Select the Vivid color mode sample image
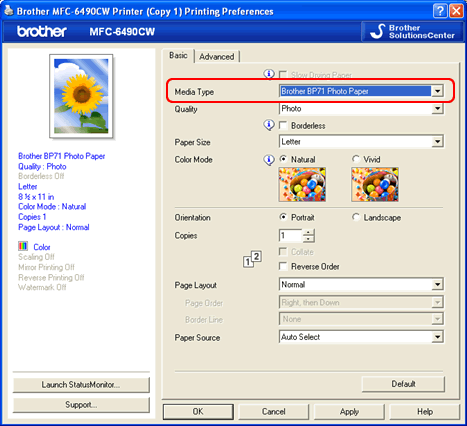467x426 pixels. tap(375, 184)
